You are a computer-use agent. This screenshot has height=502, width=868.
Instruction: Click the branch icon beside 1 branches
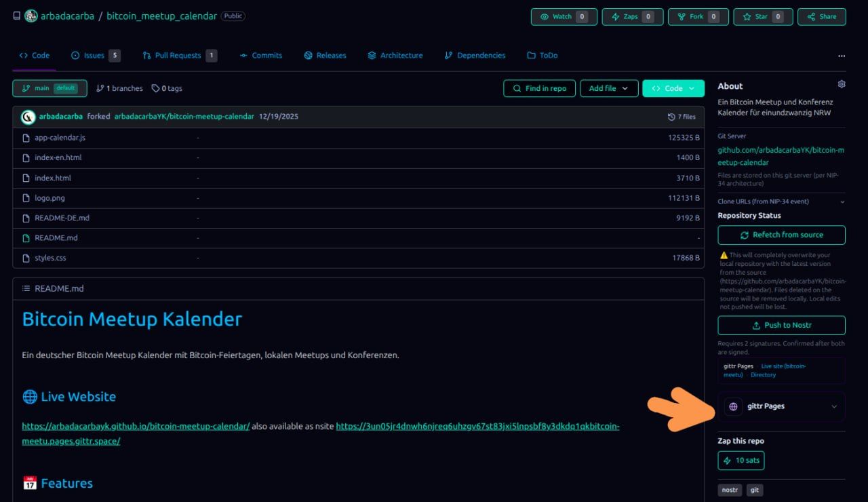pyautogui.click(x=100, y=88)
